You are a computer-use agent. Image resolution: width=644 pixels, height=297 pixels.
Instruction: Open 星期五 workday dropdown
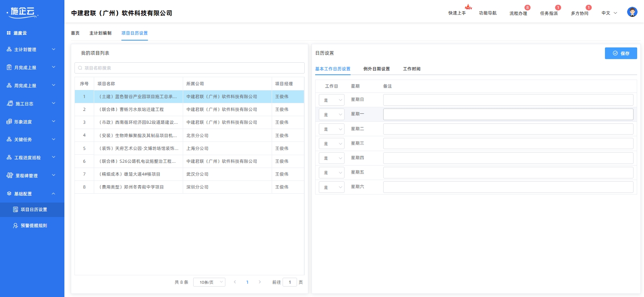[332, 172]
